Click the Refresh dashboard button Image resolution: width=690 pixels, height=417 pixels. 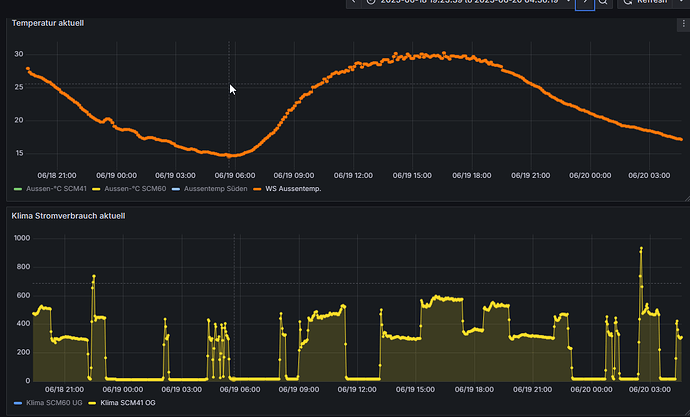click(647, 3)
